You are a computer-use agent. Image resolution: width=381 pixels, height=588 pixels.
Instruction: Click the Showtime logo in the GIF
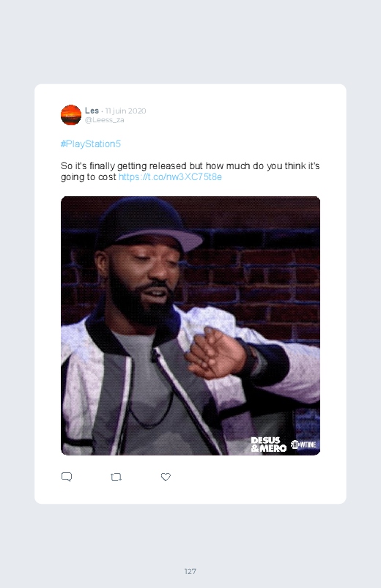303,444
